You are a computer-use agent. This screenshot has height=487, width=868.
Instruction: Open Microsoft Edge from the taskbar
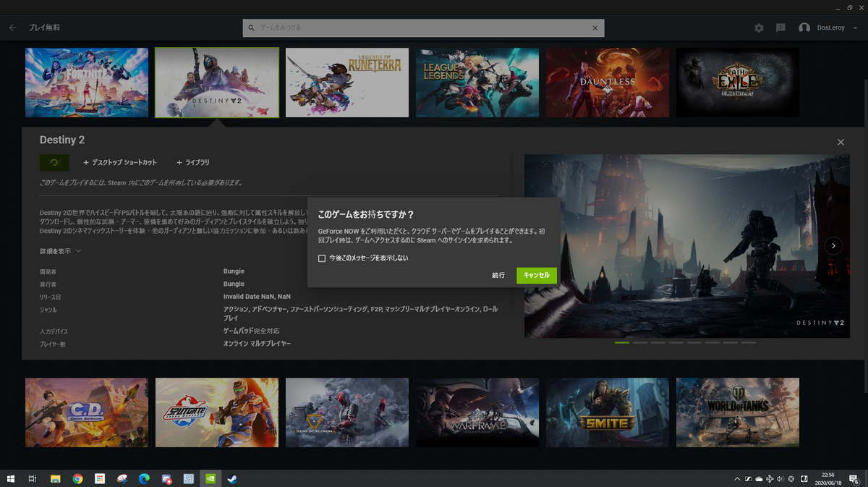pyautogui.click(x=144, y=478)
